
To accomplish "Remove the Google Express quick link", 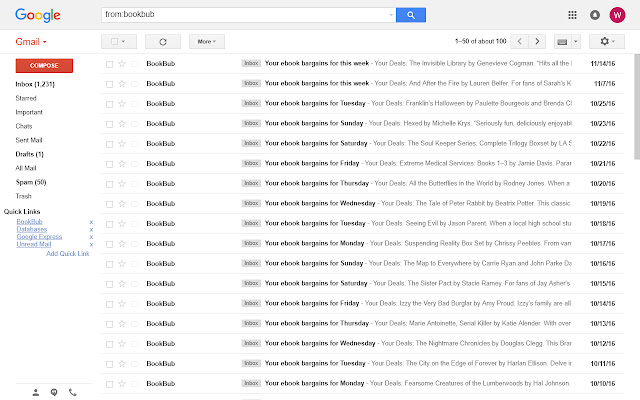I will click(x=91, y=237).
